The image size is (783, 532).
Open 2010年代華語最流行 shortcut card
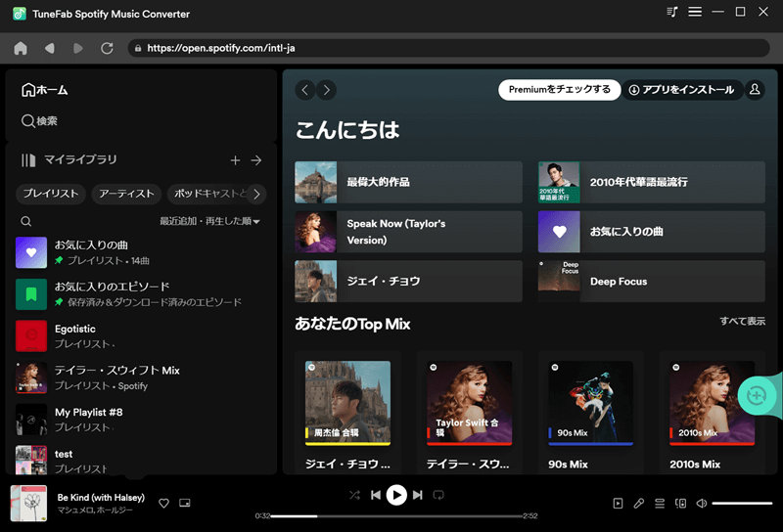click(651, 182)
